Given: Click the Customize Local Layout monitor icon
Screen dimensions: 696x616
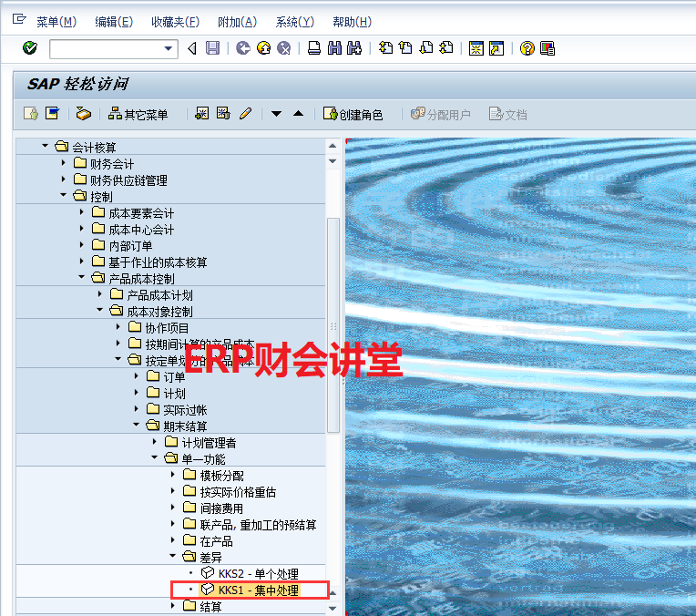Looking at the screenshot, I should (x=548, y=48).
